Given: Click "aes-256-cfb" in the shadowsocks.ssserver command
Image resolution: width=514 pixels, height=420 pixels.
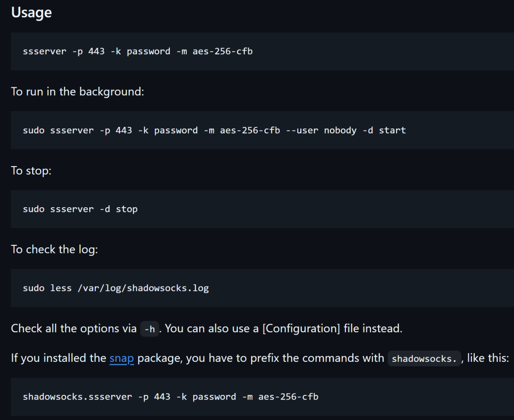Looking at the screenshot, I should pos(288,396).
